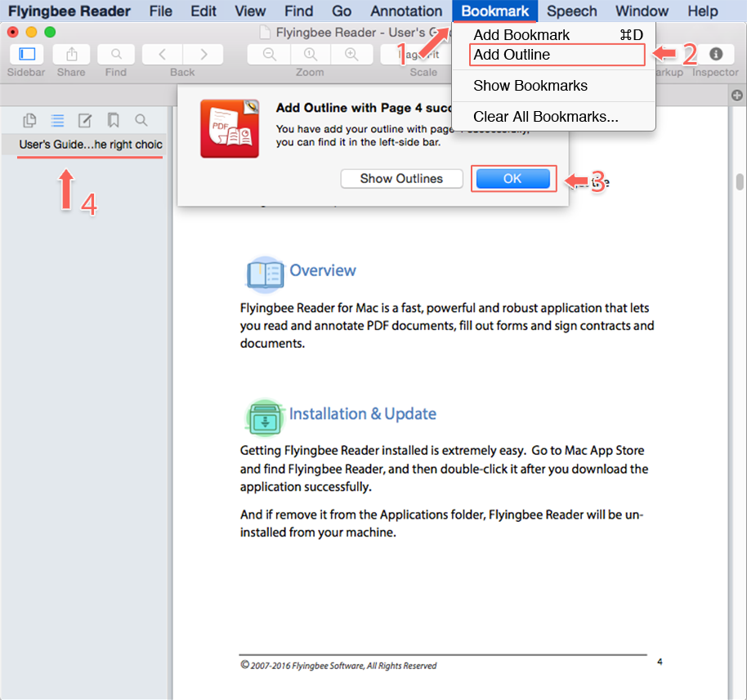Select the User's Guide outline entry
Image resolution: width=747 pixels, height=700 pixels.
pos(90,145)
